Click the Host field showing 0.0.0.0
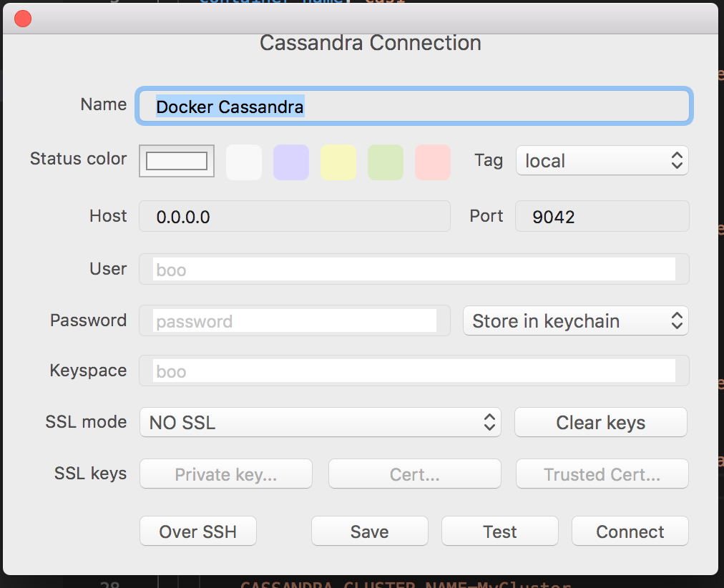 pos(295,216)
